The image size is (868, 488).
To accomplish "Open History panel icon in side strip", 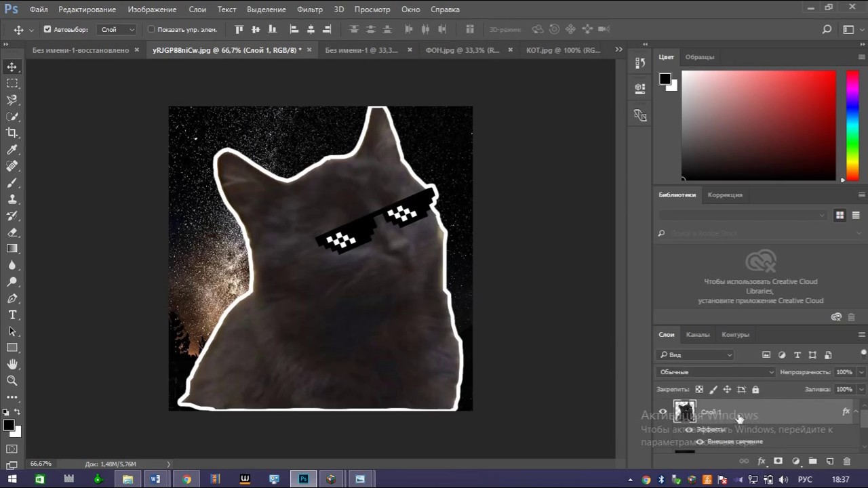I will click(640, 63).
